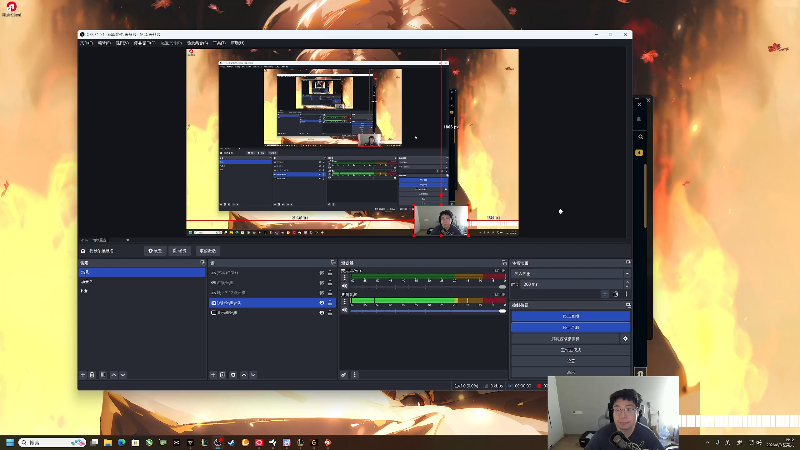The image size is (800, 450).
Task: Click the yellow icon in the right side window
Action: point(639,153)
